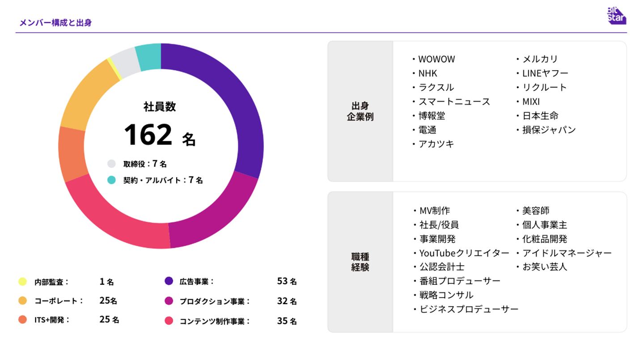Click the 53 名 count for 広告事業
644x343 pixels.
287,281
